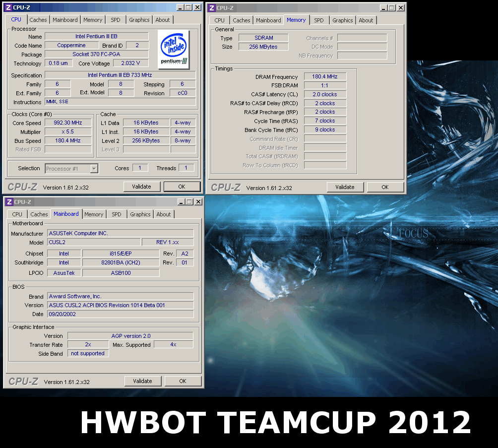Click the memory type SDRAM field
The width and height of the screenshot is (498, 448).
coord(263,38)
